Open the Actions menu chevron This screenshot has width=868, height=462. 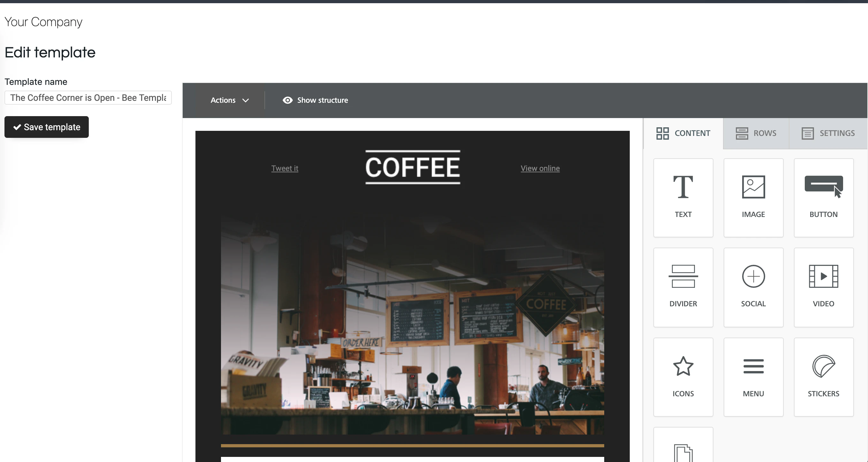[x=246, y=100]
